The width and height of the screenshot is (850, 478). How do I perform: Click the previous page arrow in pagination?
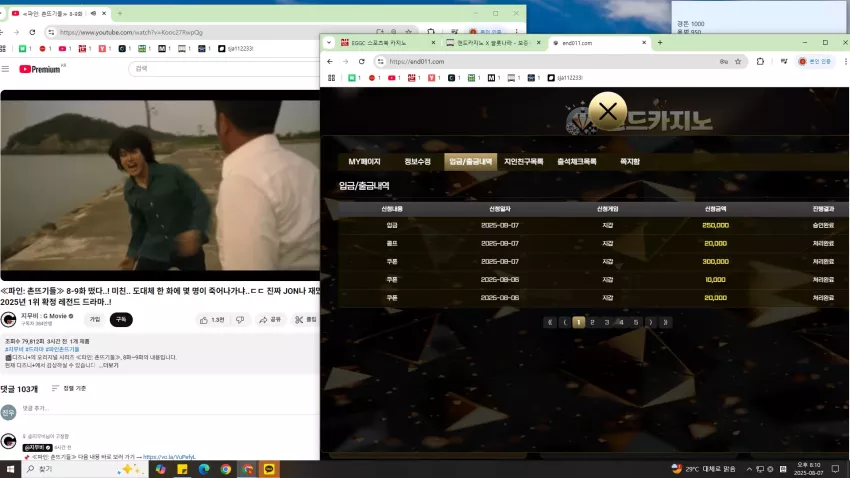pyautogui.click(x=564, y=322)
